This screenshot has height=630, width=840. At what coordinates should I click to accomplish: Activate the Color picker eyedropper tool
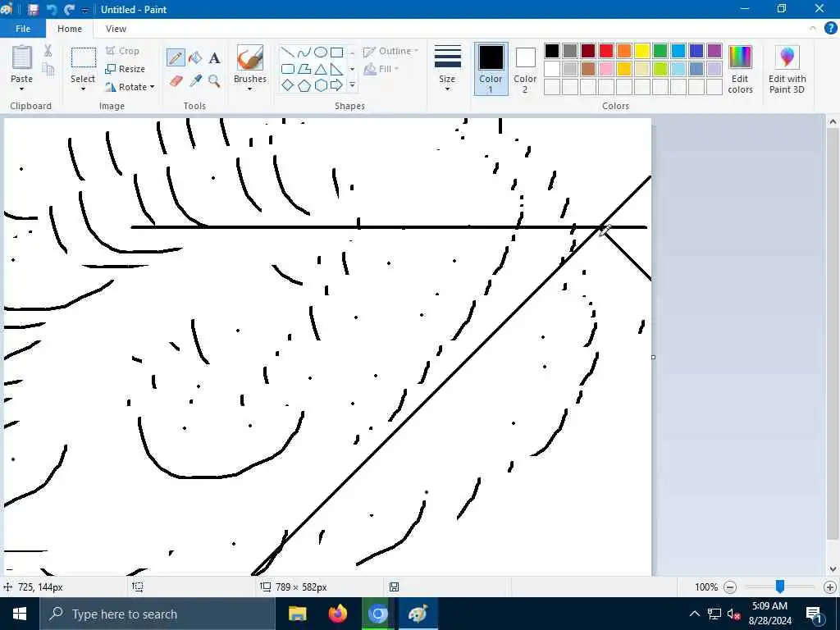195,81
